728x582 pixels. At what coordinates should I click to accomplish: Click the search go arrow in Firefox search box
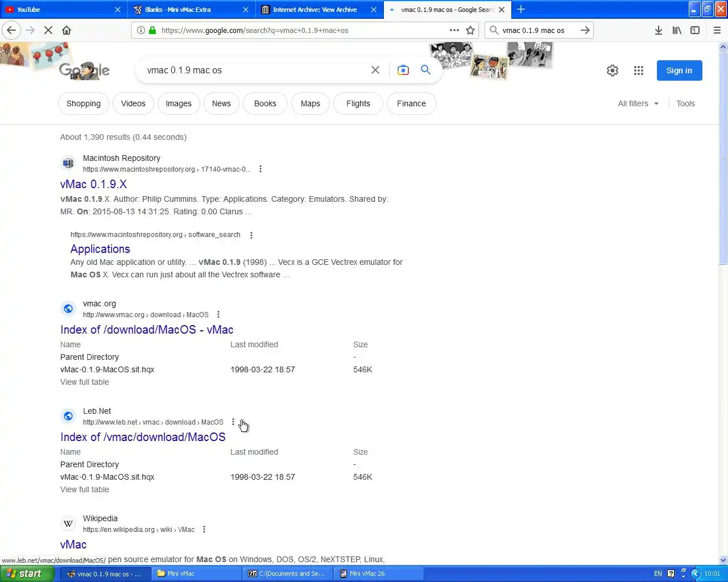585,30
